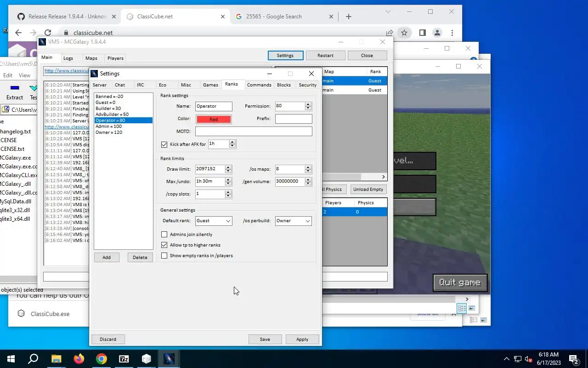Click 7-Zip Extract toolbar icon

[x=15, y=92]
